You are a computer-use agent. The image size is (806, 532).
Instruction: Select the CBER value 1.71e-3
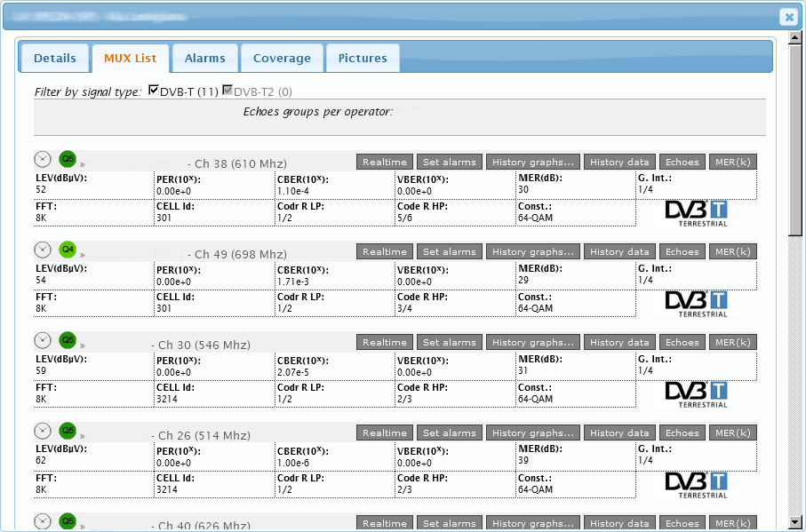(294, 282)
